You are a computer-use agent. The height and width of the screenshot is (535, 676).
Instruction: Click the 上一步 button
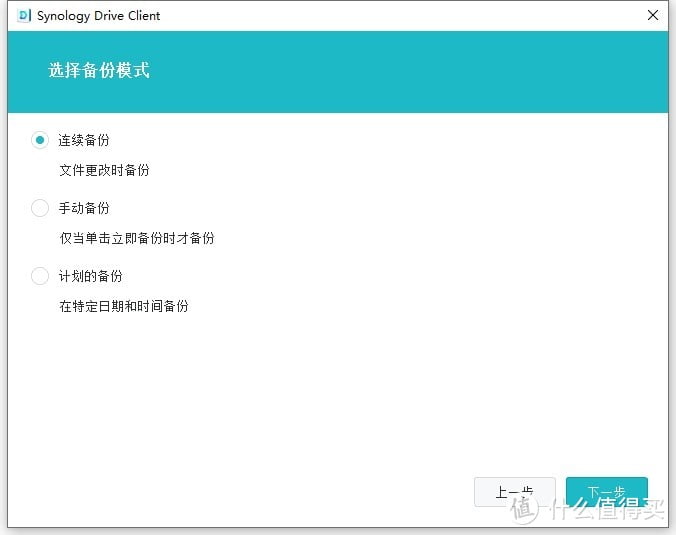(x=514, y=492)
